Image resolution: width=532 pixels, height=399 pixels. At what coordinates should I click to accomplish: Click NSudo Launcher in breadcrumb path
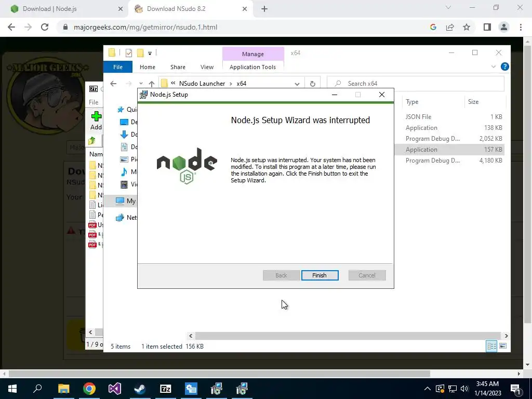202,84
